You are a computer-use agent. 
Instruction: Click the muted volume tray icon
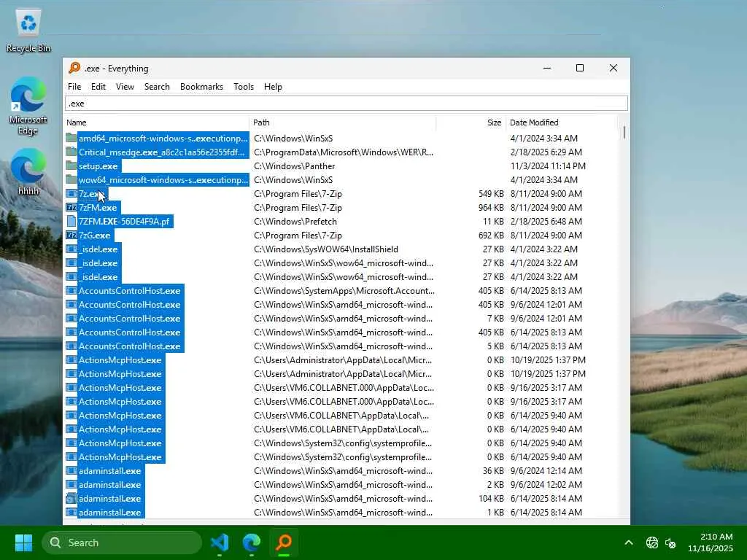670,542
